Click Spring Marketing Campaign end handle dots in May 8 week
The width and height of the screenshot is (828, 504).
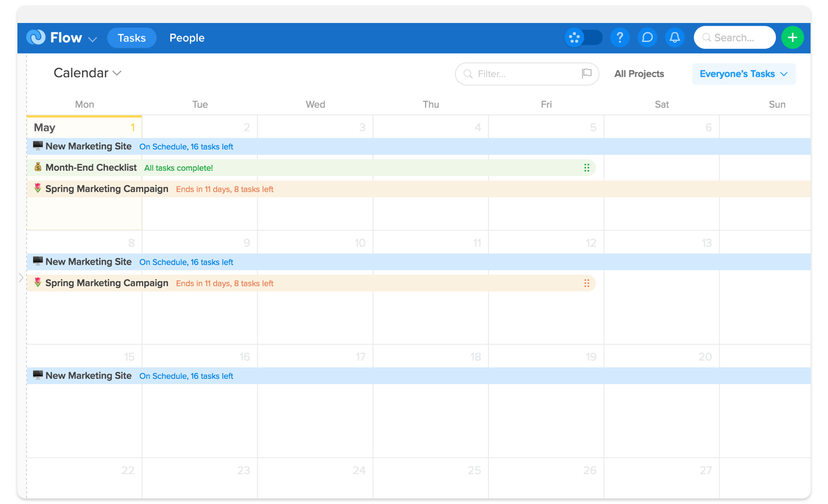586,283
